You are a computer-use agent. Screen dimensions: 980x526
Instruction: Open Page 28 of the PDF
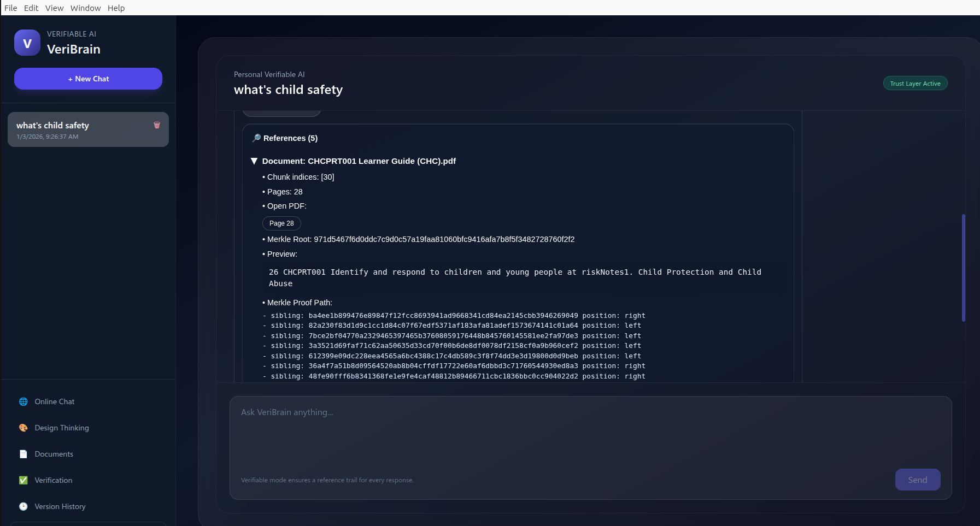coord(281,223)
